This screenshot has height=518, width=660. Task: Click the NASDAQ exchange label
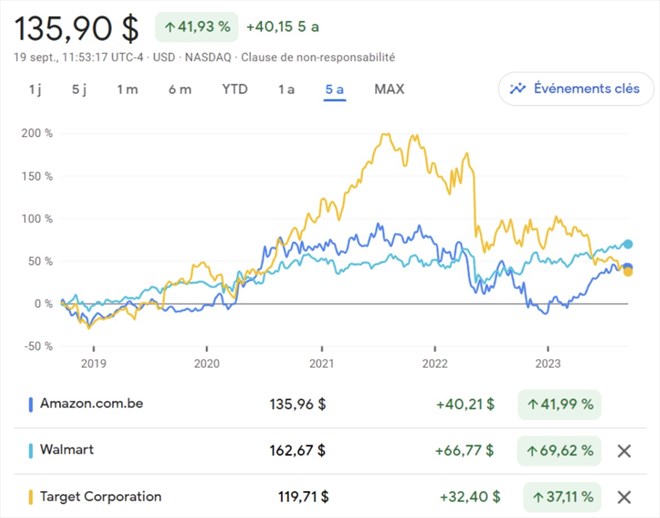[208, 57]
